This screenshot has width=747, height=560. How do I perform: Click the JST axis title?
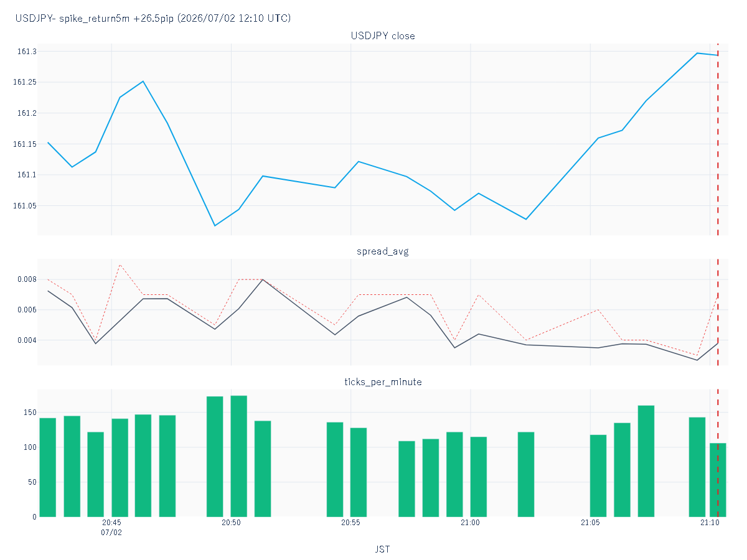point(383,549)
